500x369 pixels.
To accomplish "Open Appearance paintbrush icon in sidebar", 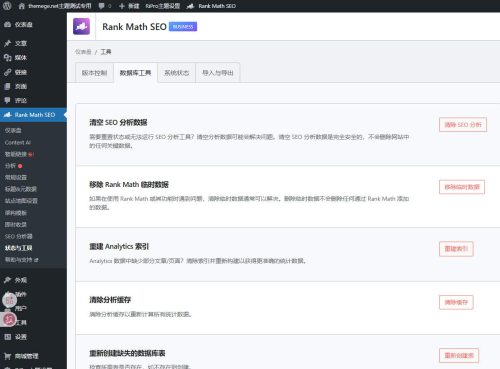I will (7, 280).
